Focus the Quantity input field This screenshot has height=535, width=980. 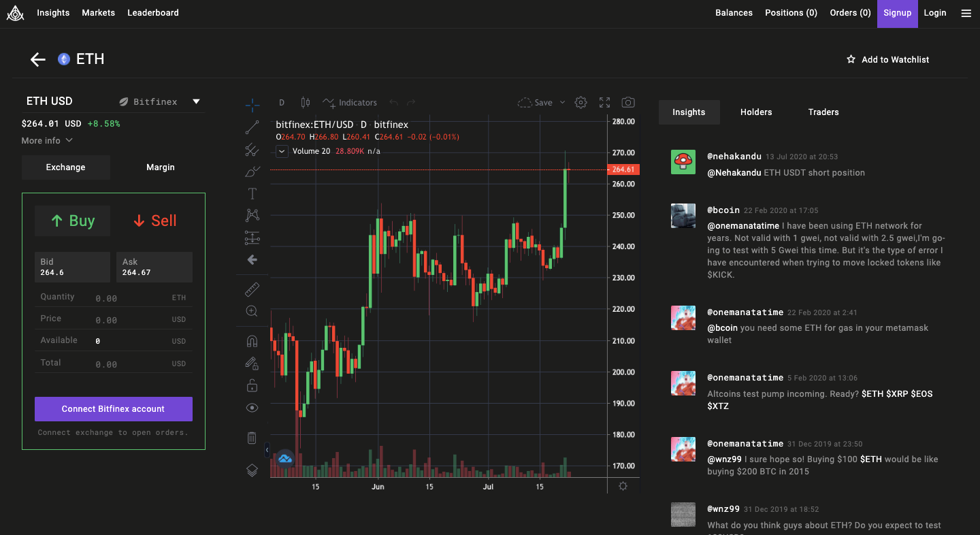(x=114, y=297)
